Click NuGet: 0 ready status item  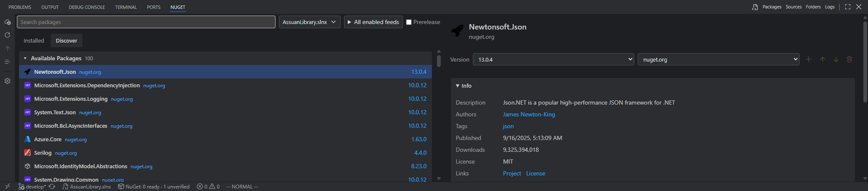[x=154, y=186]
